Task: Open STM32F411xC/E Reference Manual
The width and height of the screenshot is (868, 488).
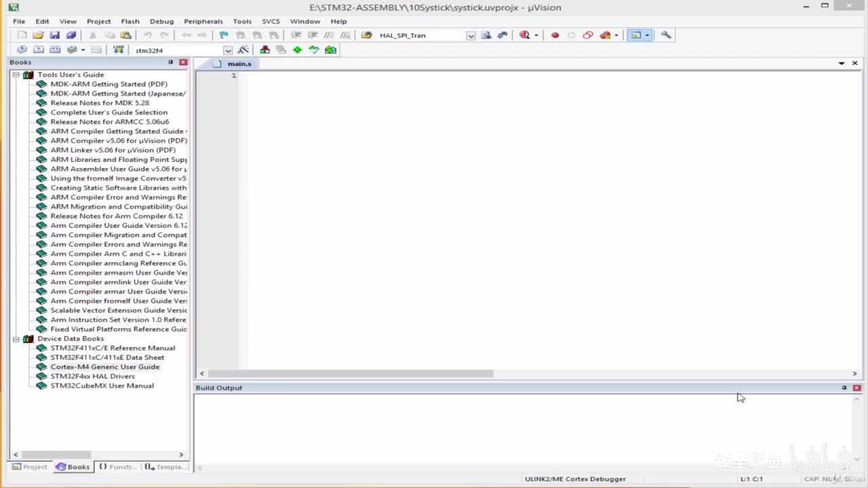Action: pyautogui.click(x=113, y=348)
